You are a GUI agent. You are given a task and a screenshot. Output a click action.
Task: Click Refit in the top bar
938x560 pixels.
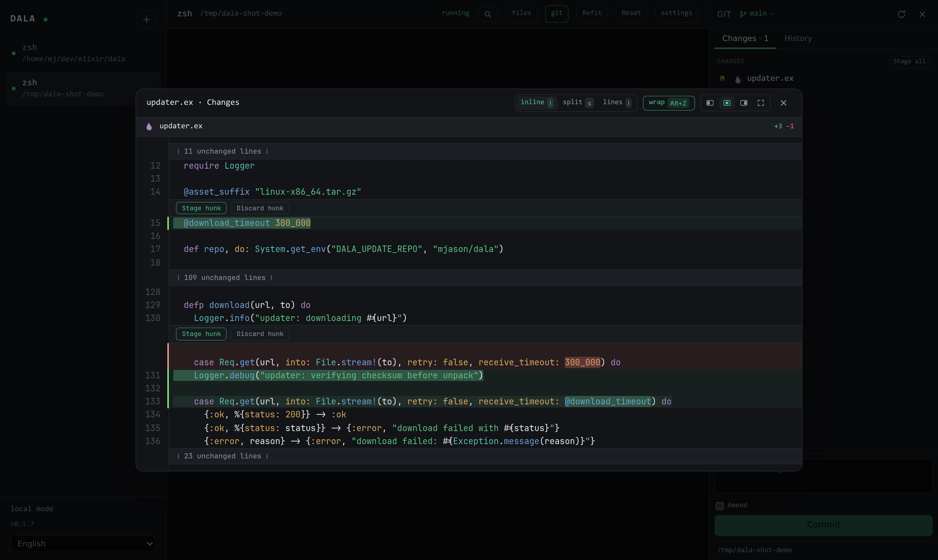[x=592, y=14]
